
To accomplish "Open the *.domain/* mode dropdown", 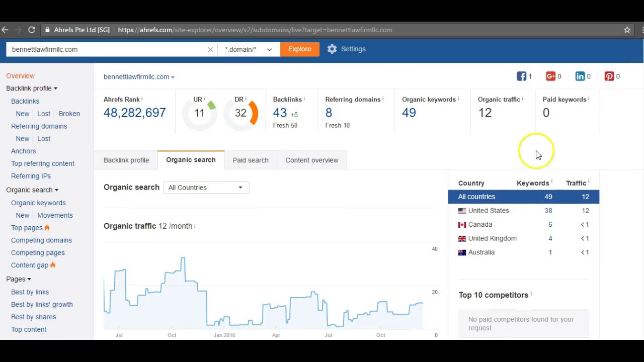I will pos(249,49).
